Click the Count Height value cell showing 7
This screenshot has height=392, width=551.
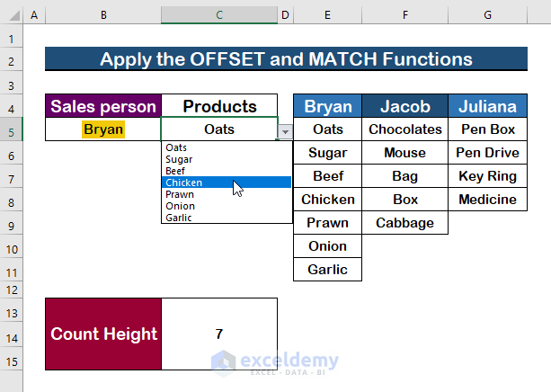pyautogui.click(x=219, y=334)
